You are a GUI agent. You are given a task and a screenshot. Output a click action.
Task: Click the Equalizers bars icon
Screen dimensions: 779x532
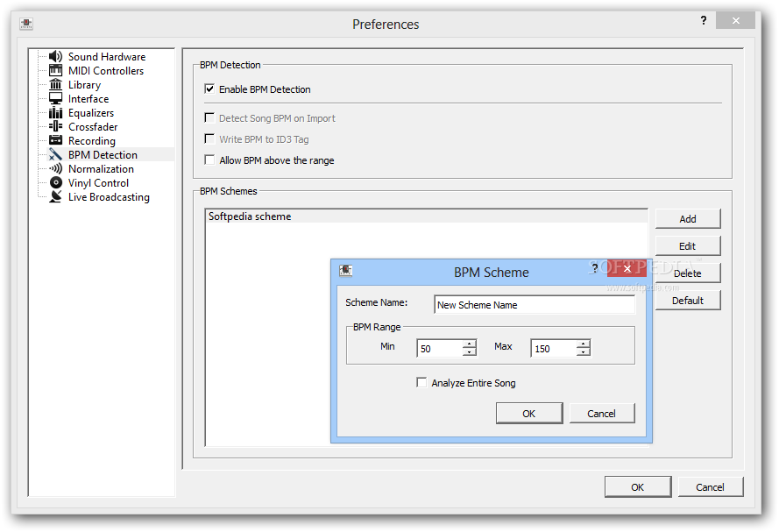pyautogui.click(x=56, y=113)
